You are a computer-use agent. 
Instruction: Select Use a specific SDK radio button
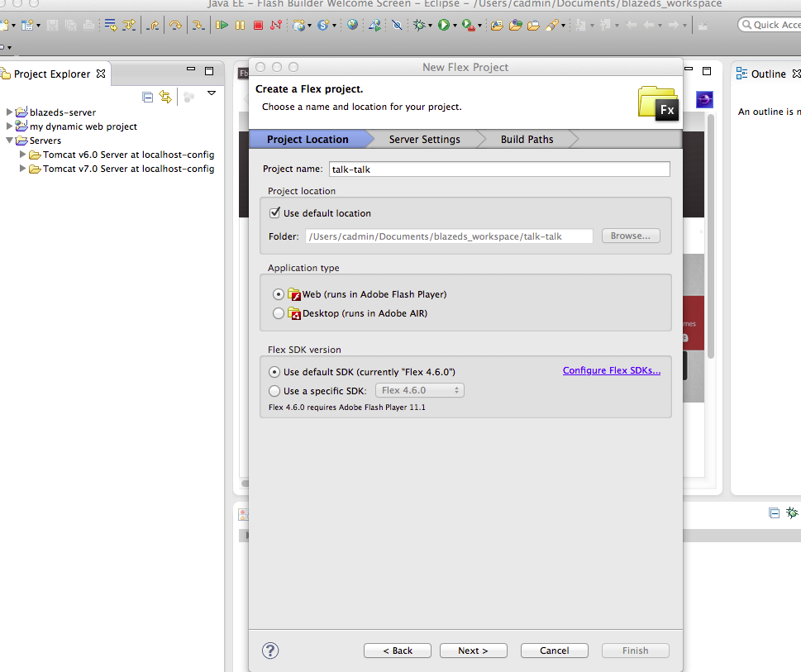274,391
